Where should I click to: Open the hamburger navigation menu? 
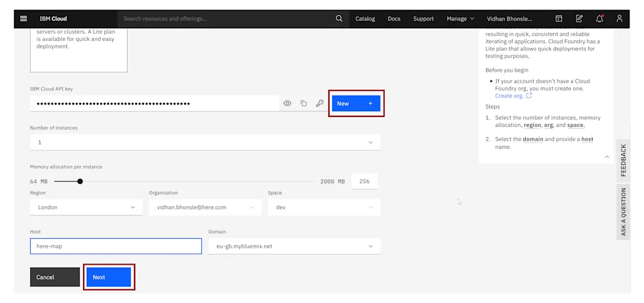(23, 18)
